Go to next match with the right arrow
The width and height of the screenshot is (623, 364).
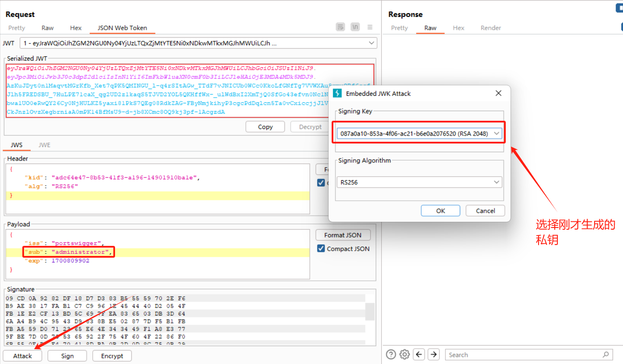click(434, 354)
